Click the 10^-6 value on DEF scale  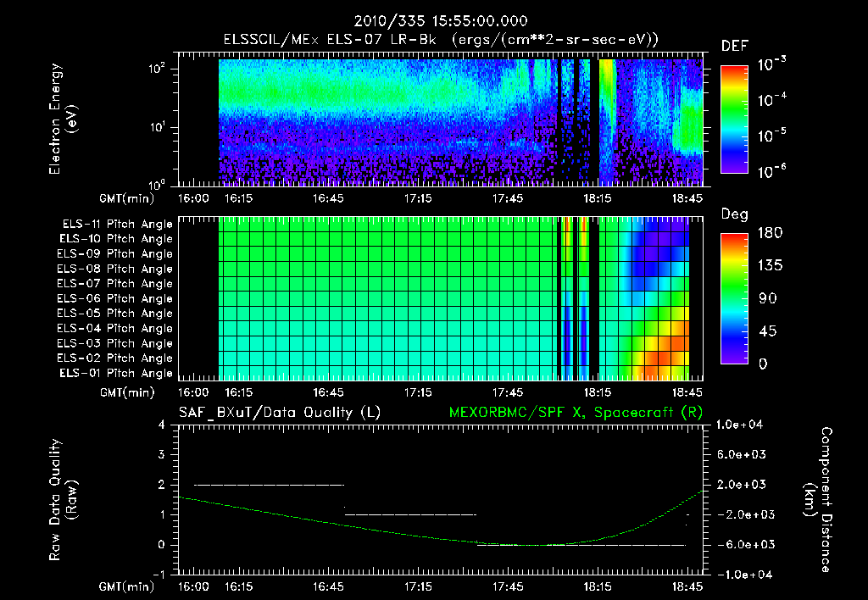[771, 171]
